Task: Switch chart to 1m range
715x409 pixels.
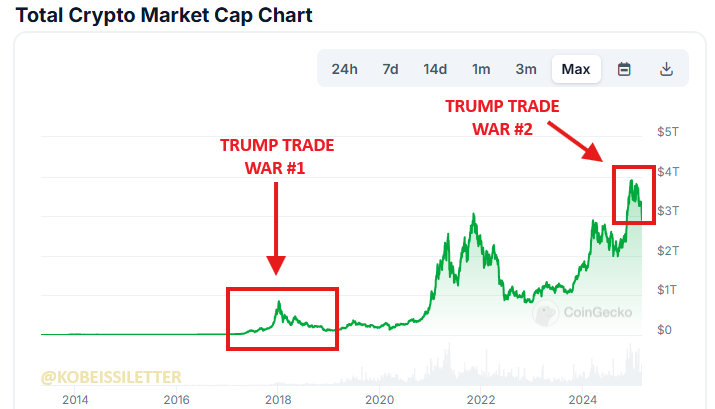Action: [x=481, y=69]
